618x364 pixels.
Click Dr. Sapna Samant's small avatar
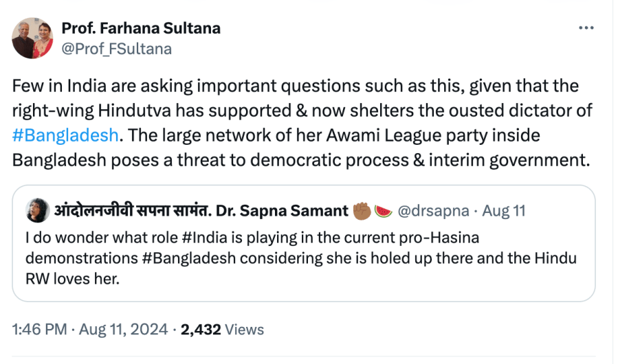pos(36,211)
